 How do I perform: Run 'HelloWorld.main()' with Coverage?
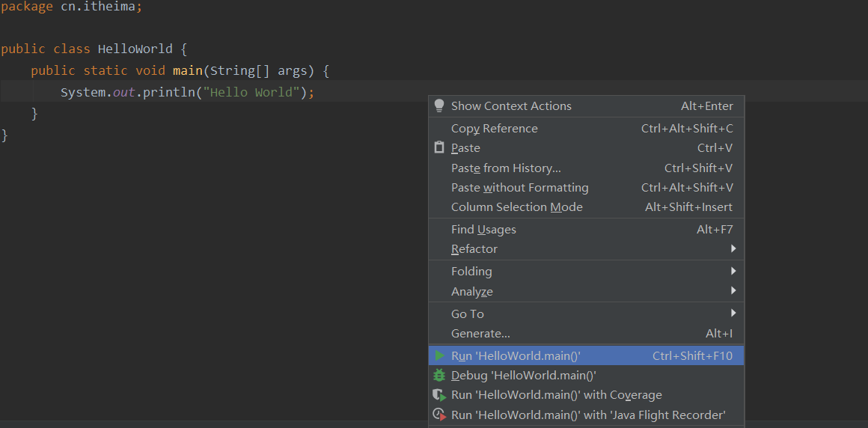(556, 395)
